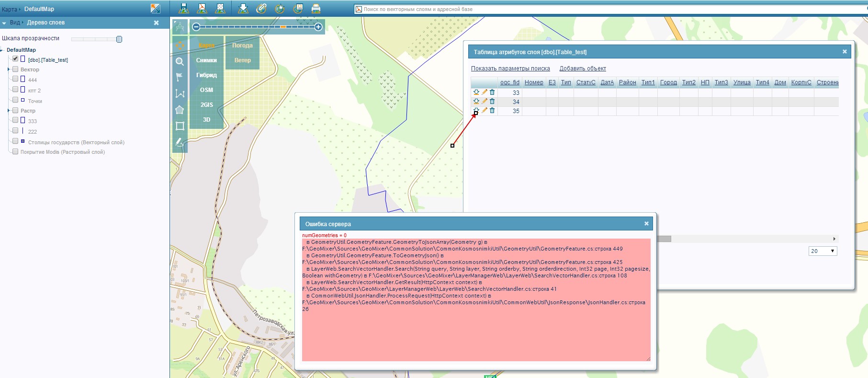Click the pencil edit icon for row 33

click(x=485, y=92)
